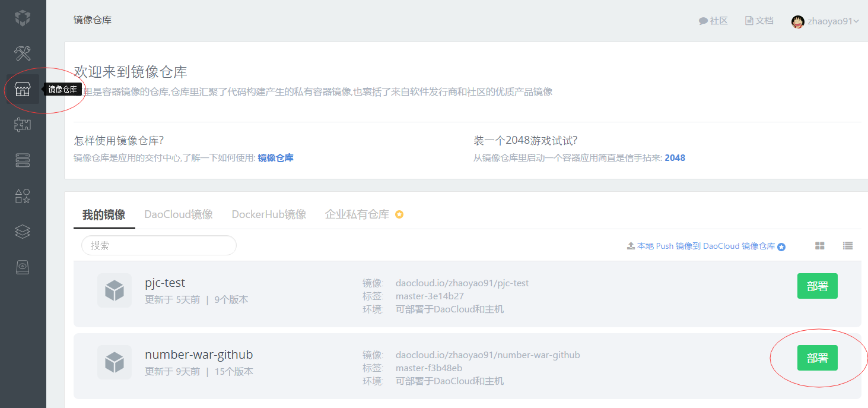Click the 文档 document icon

pos(749,20)
